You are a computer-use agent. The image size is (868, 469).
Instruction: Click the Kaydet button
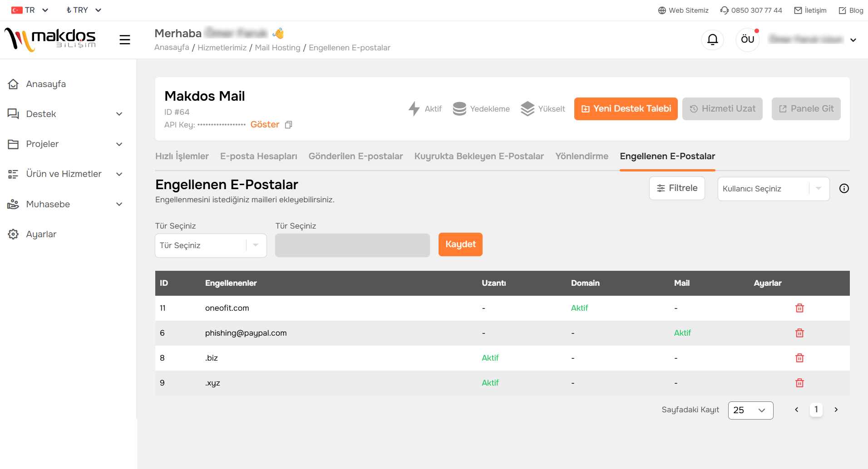point(460,244)
